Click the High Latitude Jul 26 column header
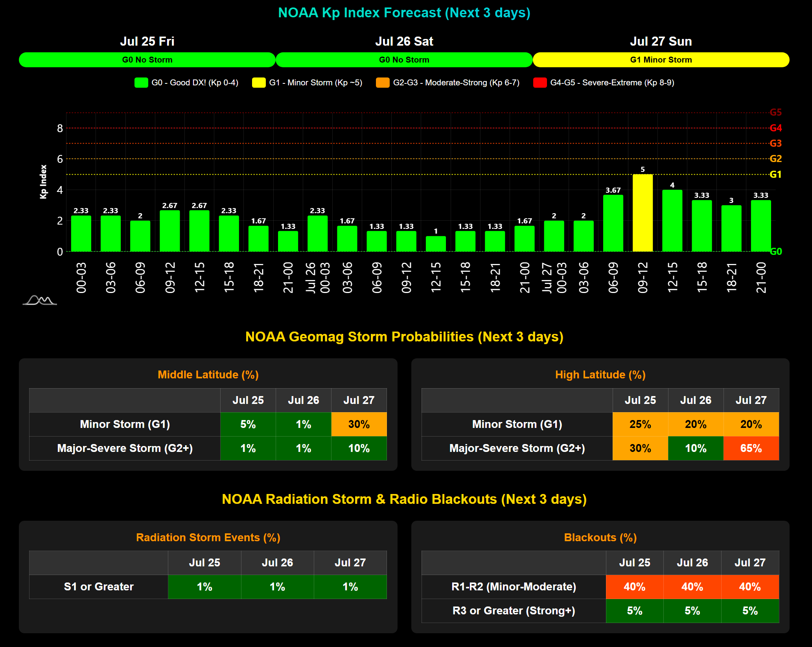The height and width of the screenshot is (647, 812). click(x=696, y=400)
